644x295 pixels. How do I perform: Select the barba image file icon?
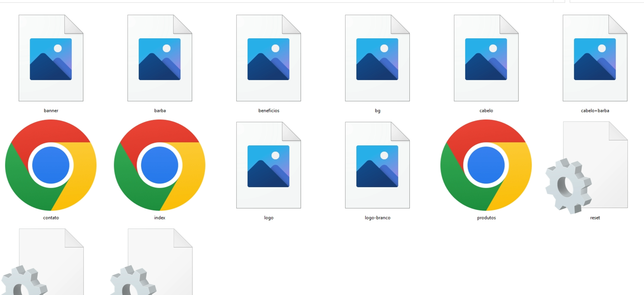160,58
